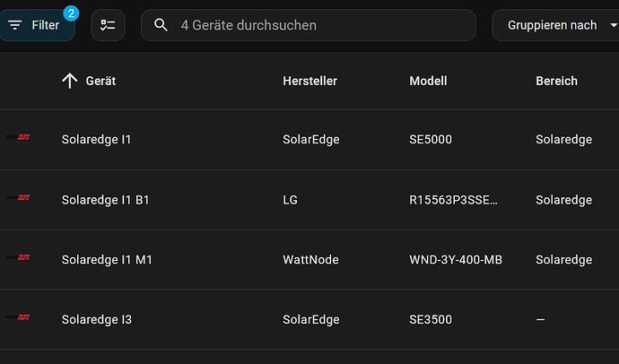Click the integration logo of Solaredge I1 B1

pos(18,197)
